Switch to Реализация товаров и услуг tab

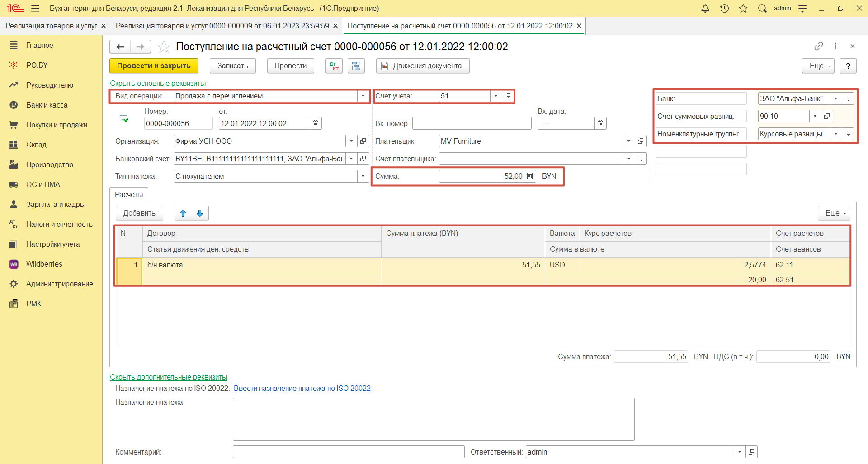tap(51, 26)
